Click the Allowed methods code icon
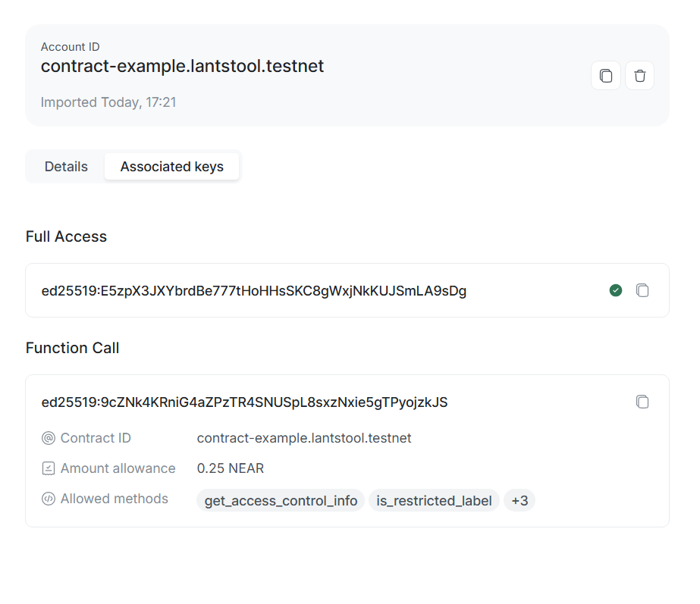Viewport: 700px width, 604px height. point(49,499)
